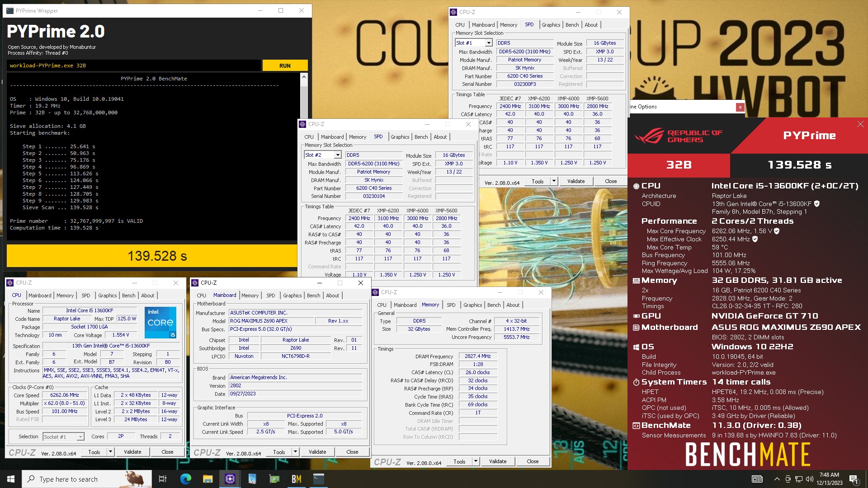The image size is (868, 488).
Task: Open the notification center icon
Action: click(854, 479)
